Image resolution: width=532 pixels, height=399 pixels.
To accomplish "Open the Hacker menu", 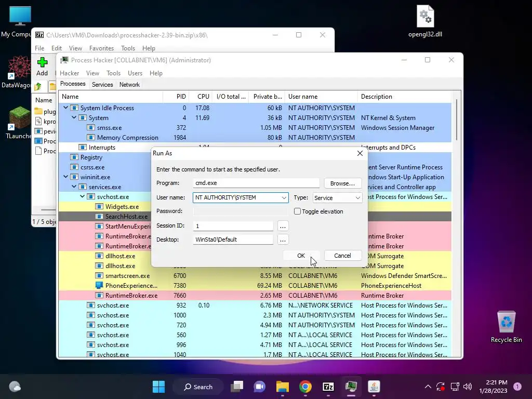I will pyautogui.click(x=69, y=73).
